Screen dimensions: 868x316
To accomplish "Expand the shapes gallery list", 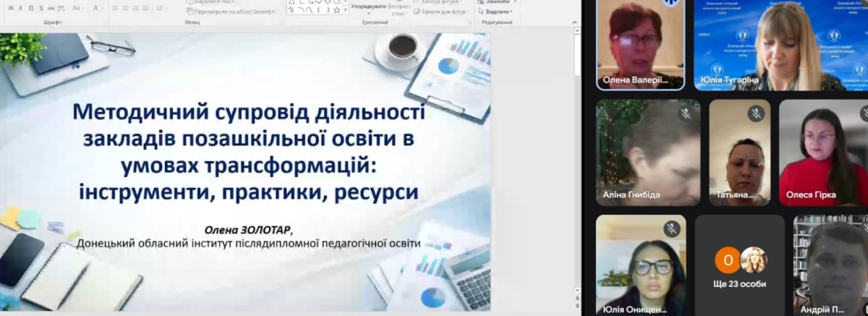I will 346,10.
